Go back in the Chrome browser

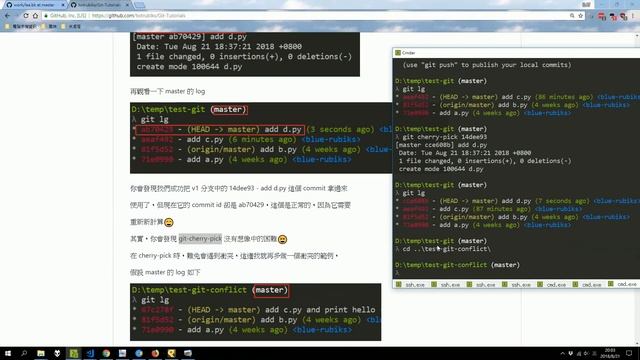click(x=7, y=16)
